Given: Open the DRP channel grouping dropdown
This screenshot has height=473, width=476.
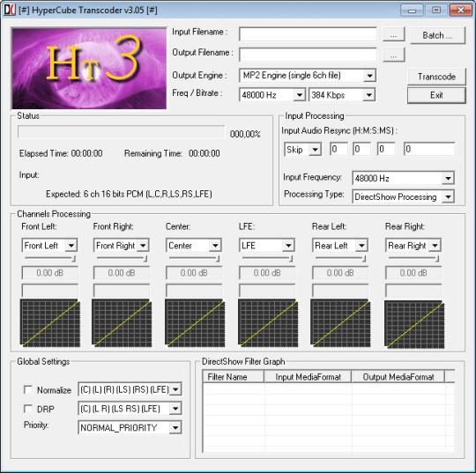Looking at the screenshot, I should click(130, 409).
